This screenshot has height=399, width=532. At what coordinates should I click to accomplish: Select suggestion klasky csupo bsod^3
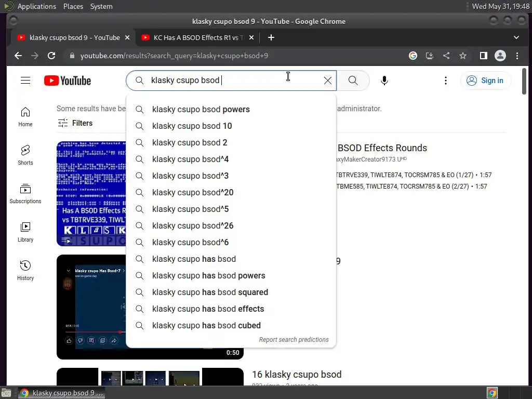click(x=231, y=176)
